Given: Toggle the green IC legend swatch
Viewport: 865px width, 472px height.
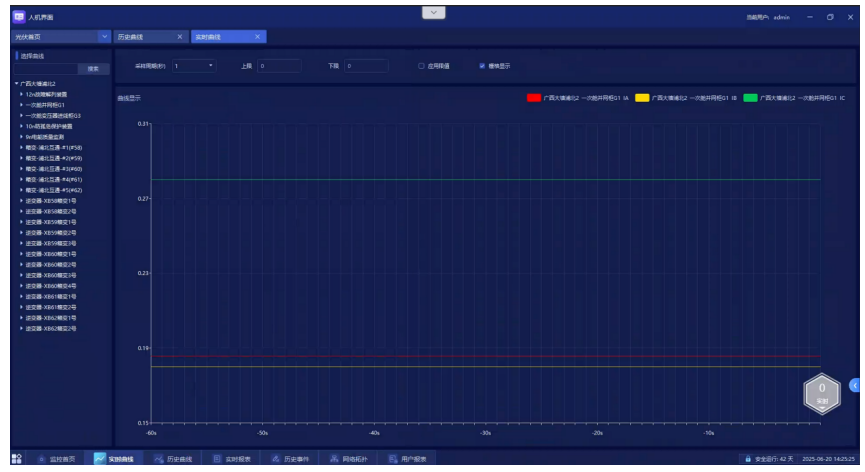Looking at the screenshot, I should (x=750, y=98).
